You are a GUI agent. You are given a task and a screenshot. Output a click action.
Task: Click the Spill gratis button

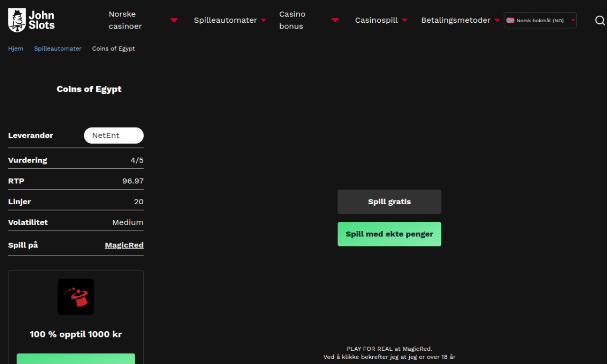[389, 202]
